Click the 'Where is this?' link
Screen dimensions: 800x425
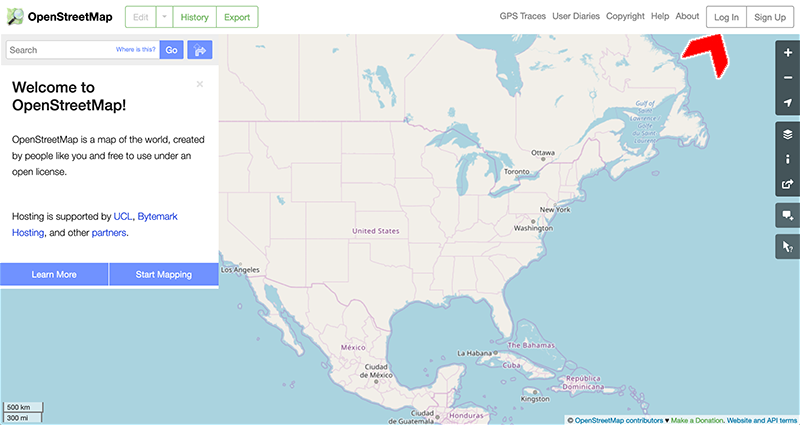(x=136, y=49)
